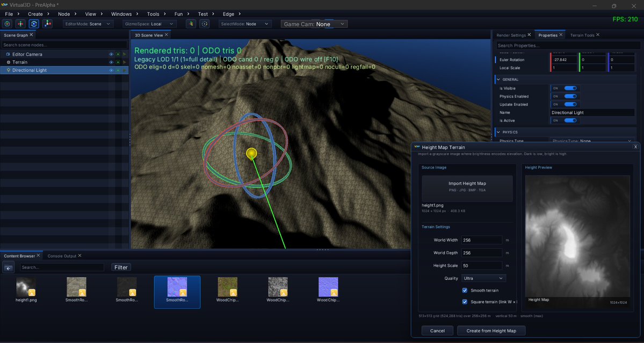This screenshot has width=644, height=343.
Task: Open the Game Cam None dropdown
Action: point(314,24)
